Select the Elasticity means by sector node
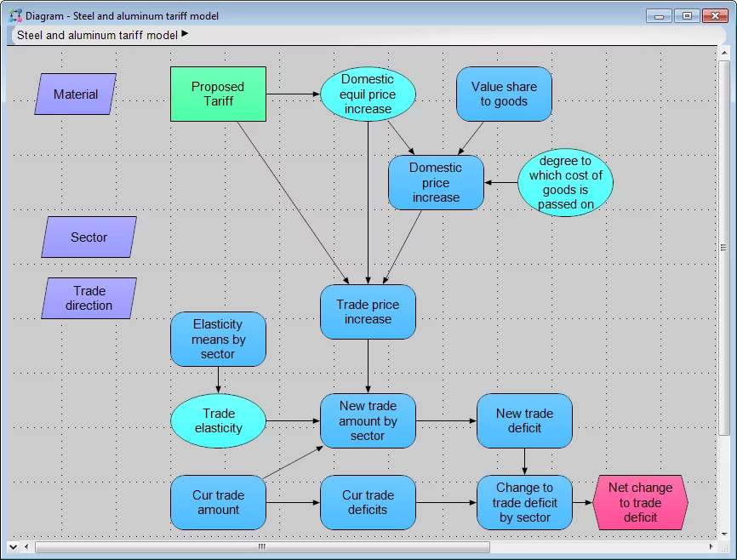The image size is (737, 560). [218, 340]
